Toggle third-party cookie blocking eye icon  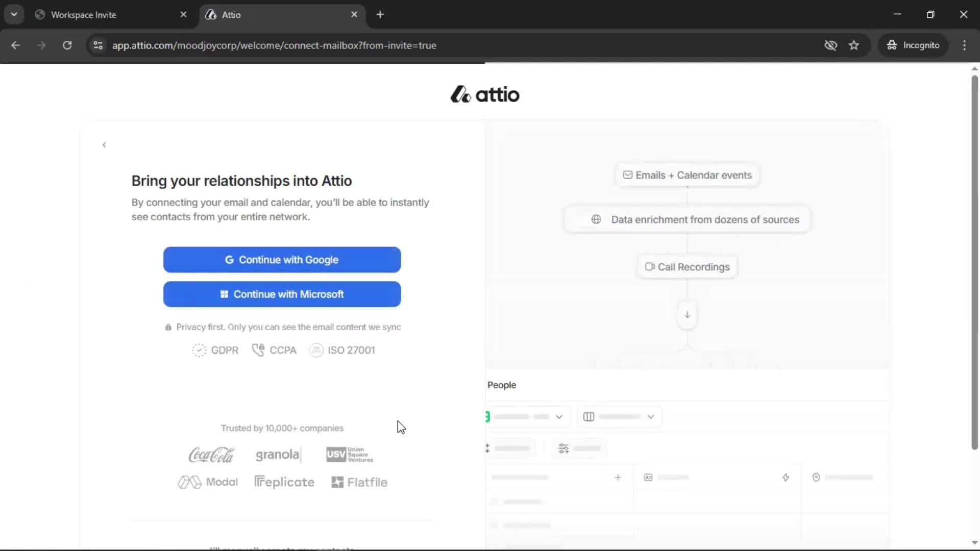point(830,45)
